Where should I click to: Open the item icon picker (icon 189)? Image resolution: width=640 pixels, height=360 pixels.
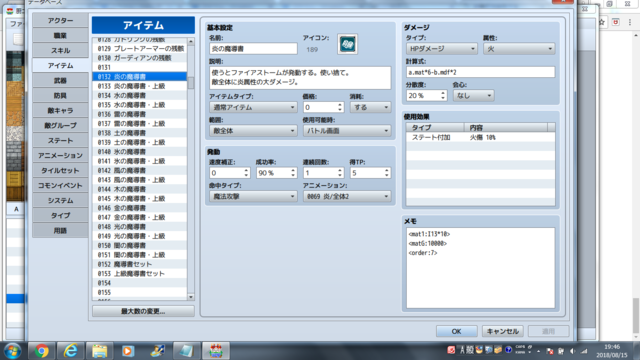(x=347, y=44)
